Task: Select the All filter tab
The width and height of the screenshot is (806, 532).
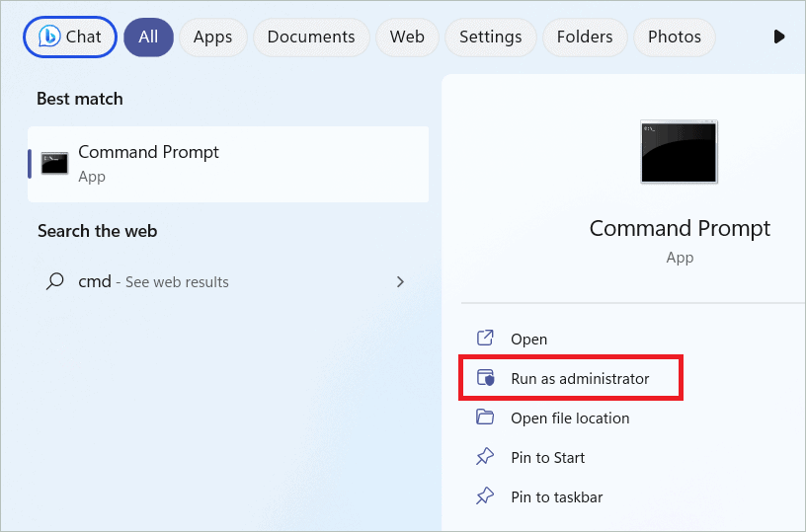Action: 148,37
